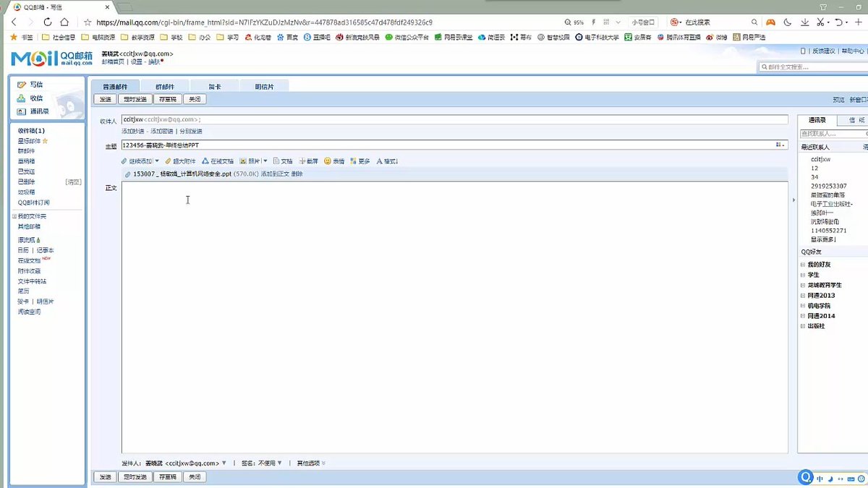This screenshot has height=488, width=868.
Task: Click the browser download arrow icon
Action: 805,22
